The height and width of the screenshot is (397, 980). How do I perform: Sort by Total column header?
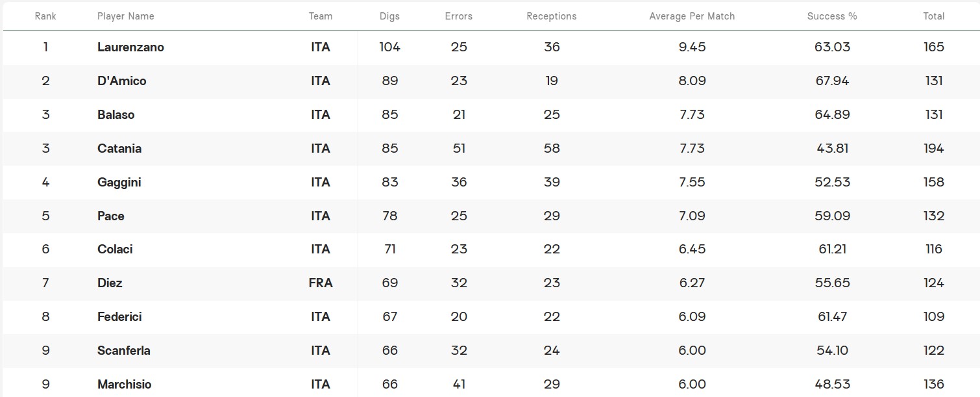point(934,16)
